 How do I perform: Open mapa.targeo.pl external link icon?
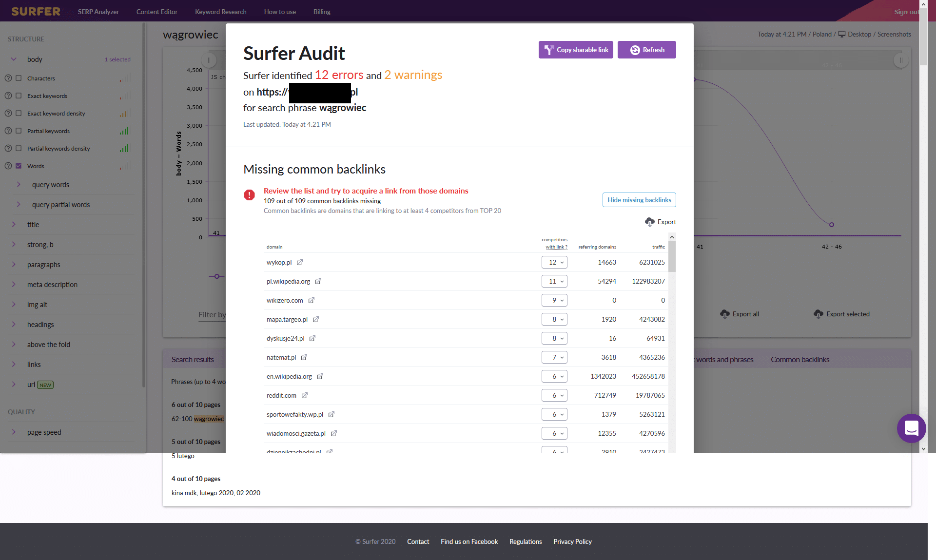316,319
